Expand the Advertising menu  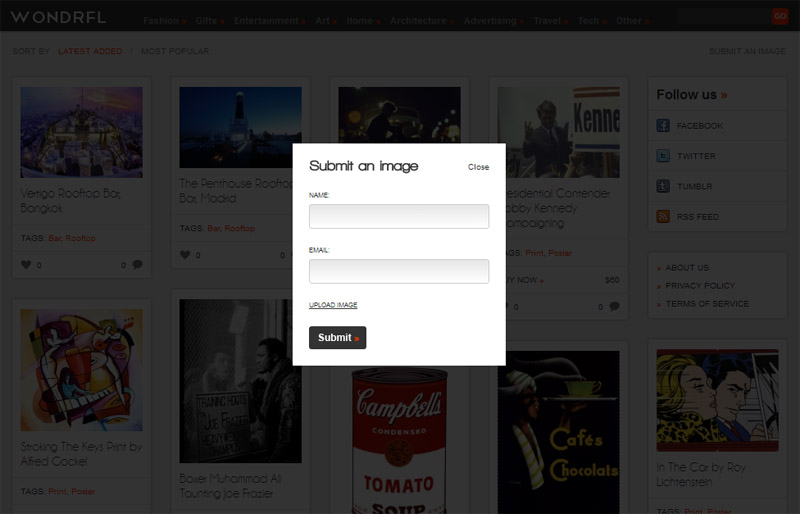coord(493,20)
